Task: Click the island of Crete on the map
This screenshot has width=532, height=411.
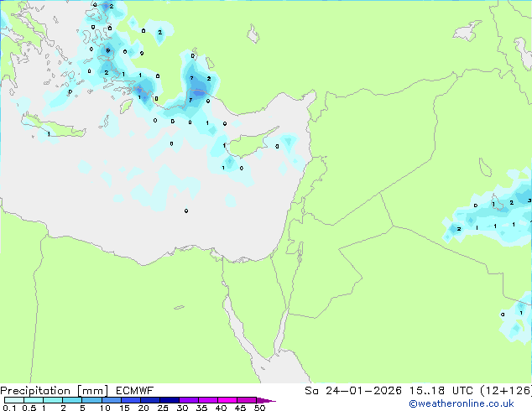Action: 55,126
